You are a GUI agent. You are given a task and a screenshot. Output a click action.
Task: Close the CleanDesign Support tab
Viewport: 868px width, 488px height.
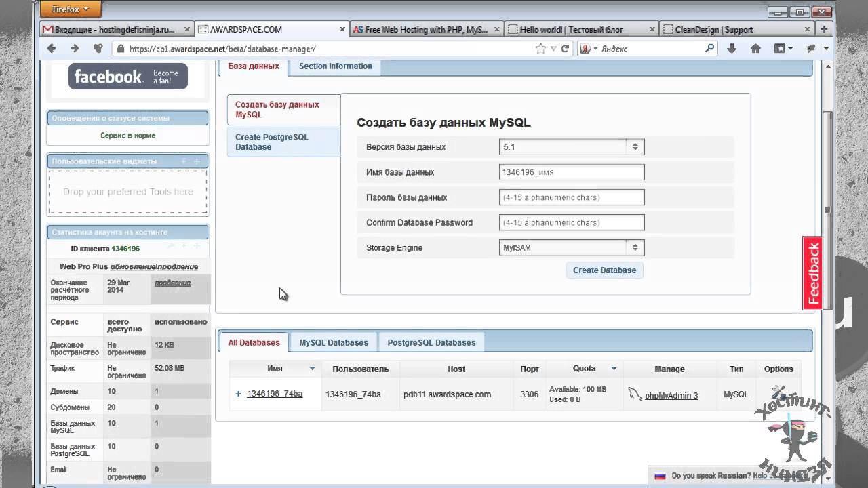pos(807,30)
